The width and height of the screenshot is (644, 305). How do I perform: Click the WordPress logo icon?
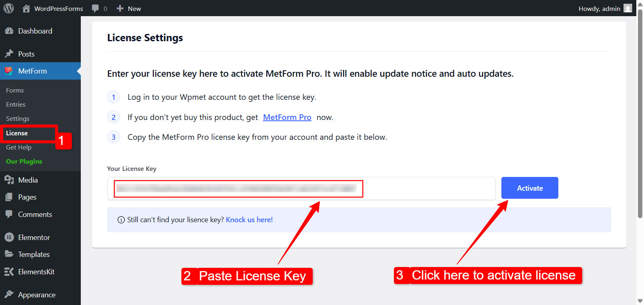pyautogui.click(x=8, y=8)
